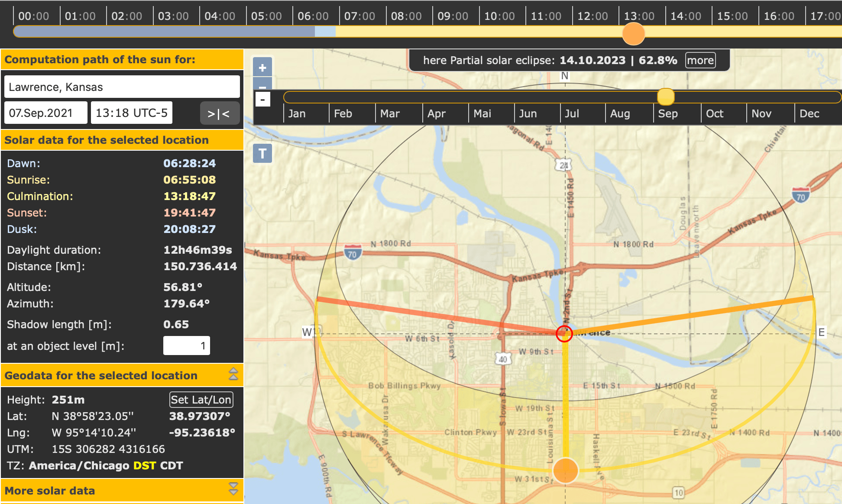Select Aug on the month timeline
The width and height of the screenshot is (842, 504).
[620, 114]
